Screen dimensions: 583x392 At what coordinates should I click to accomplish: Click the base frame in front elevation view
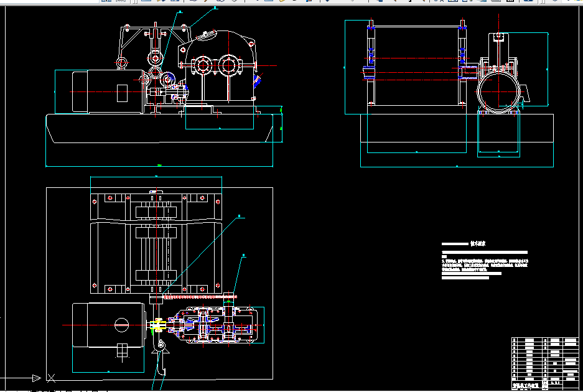159,128
